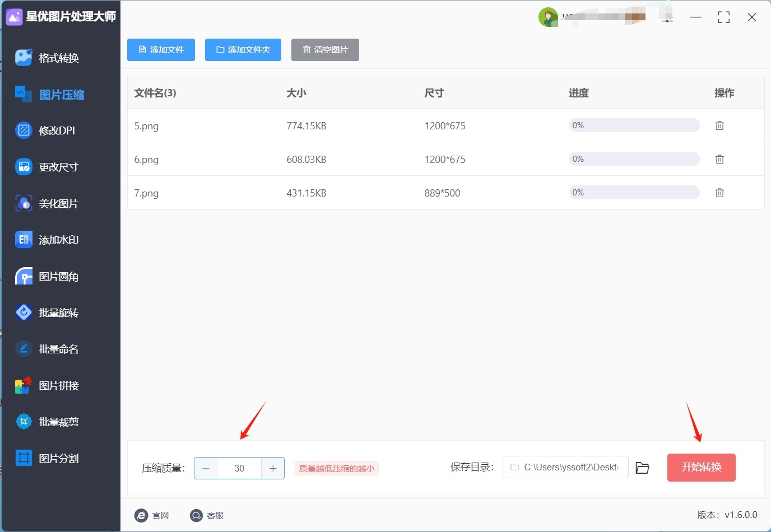Click the 保存目录 path input field

[566, 467]
